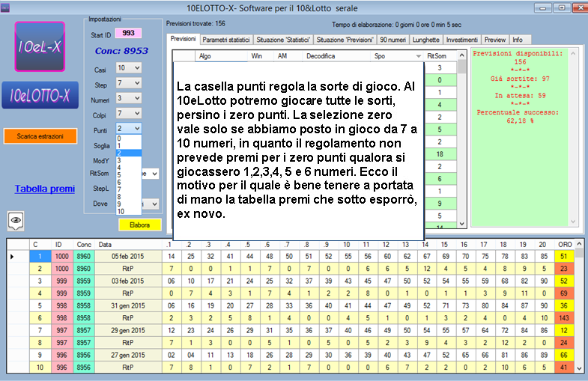Select 0 in the Punti list
This screenshot has height=381, width=588.
tap(129, 138)
